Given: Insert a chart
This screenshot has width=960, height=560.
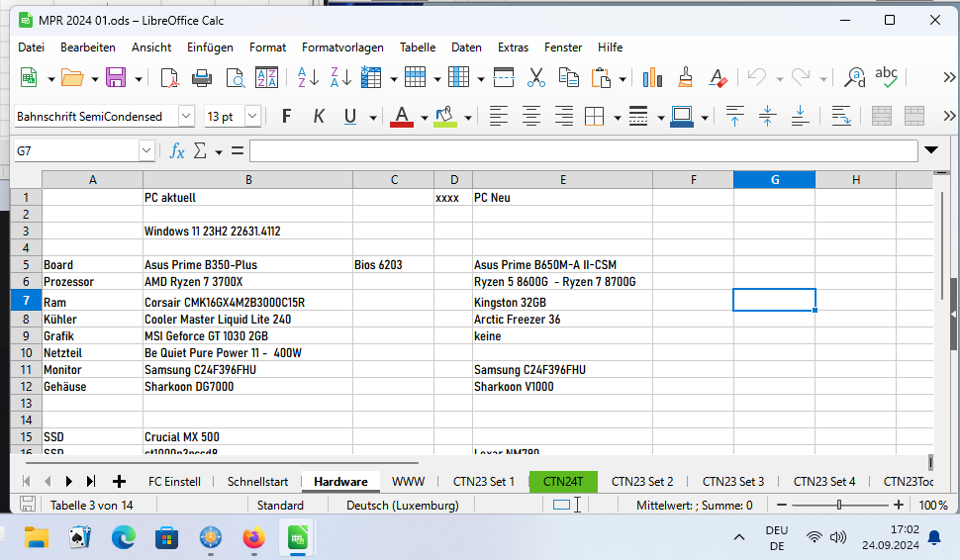Looking at the screenshot, I should [652, 78].
